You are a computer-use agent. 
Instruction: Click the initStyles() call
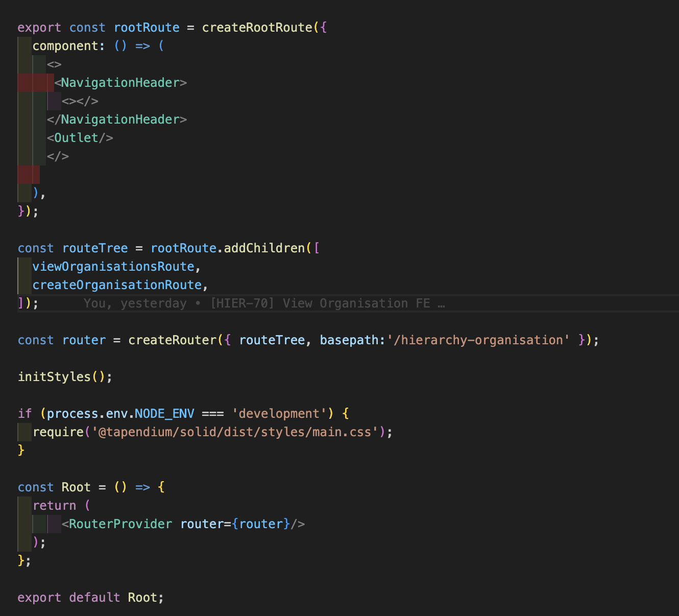tap(62, 377)
